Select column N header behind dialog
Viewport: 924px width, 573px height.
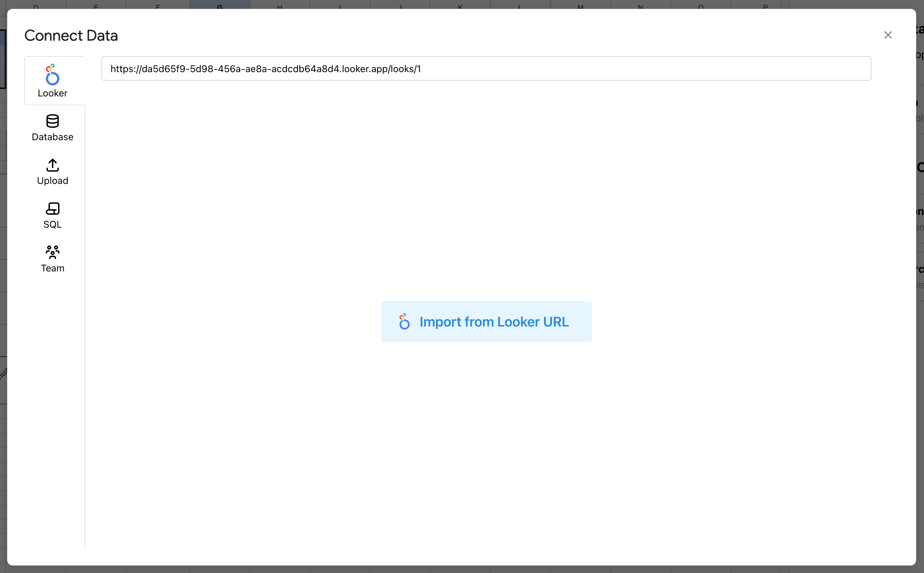[640, 4]
